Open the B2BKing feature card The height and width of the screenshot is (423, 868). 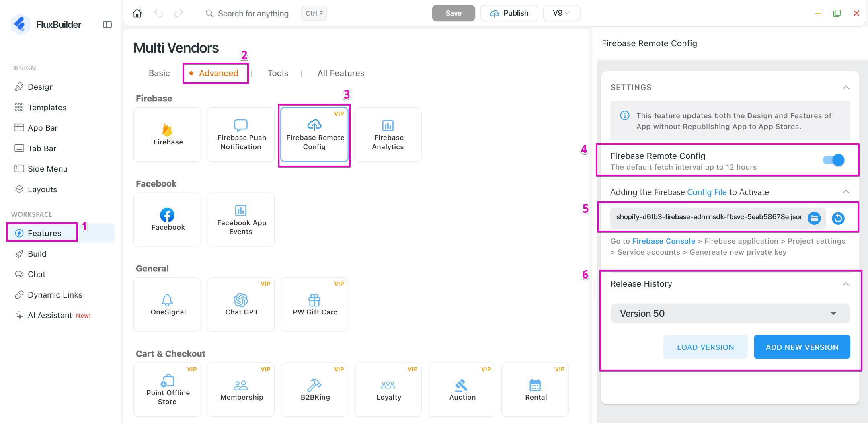pos(314,390)
